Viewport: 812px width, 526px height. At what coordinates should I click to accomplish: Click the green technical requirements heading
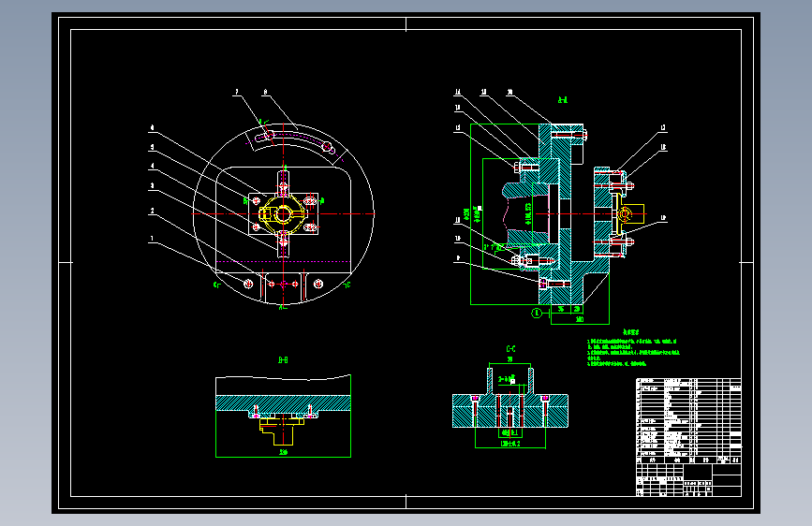pyautogui.click(x=630, y=332)
